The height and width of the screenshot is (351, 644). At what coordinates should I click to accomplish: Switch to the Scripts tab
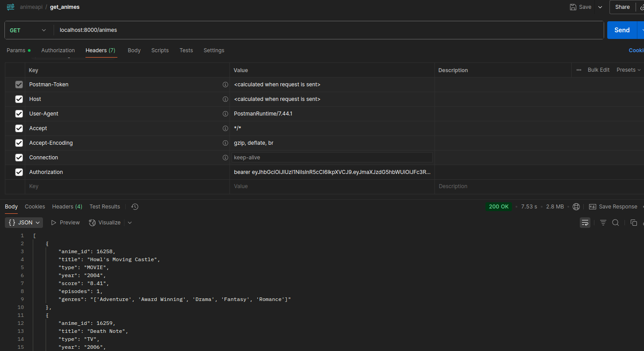click(160, 50)
